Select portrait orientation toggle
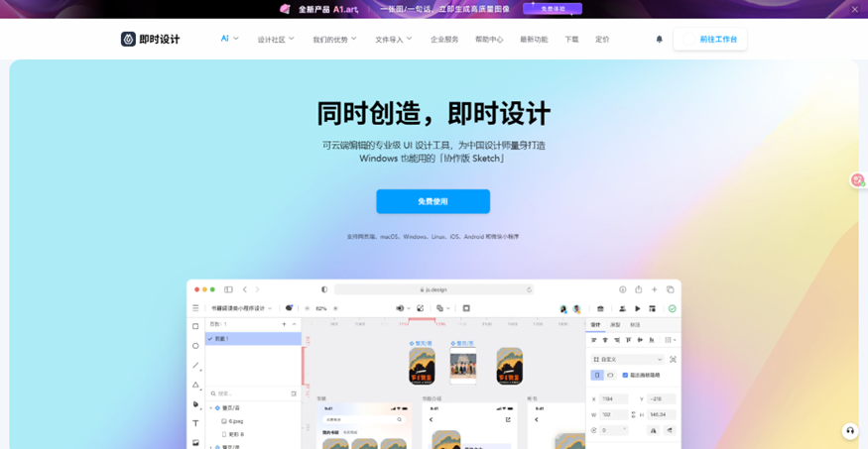This screenshot has width=868, height=449. (x=597, y=375)
